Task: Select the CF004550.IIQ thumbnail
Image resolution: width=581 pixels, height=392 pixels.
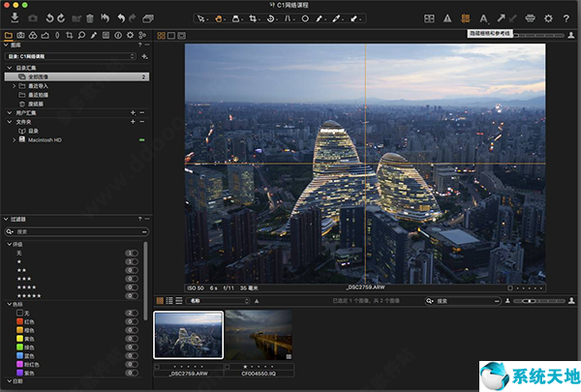Action: pyautogui.click(x=260, y=336)
